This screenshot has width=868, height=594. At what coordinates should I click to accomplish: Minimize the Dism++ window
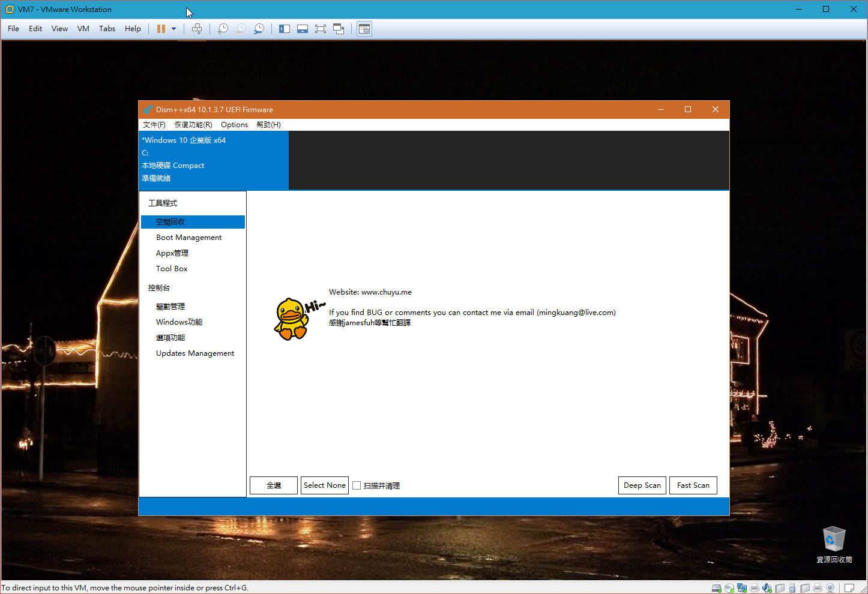(x=661, y=109)
